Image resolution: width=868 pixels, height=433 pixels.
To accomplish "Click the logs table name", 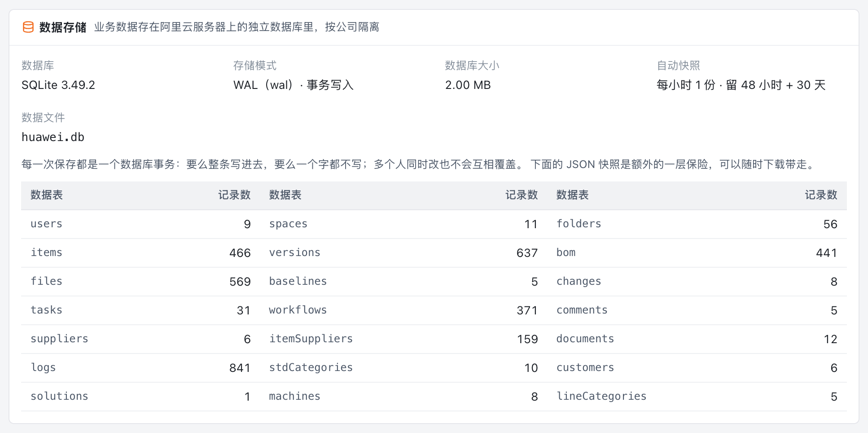I will 43,367.
